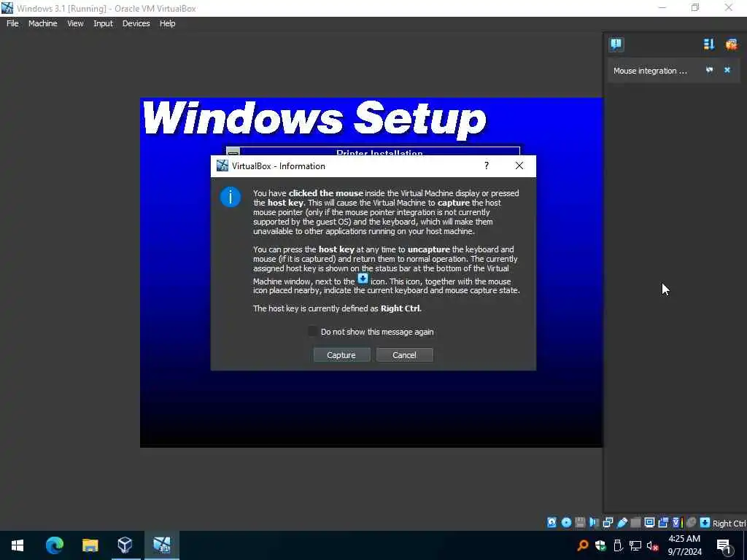Screen dimensions: 747x560
Task: Click the optical disc status icon
Action: pos(566,522)
